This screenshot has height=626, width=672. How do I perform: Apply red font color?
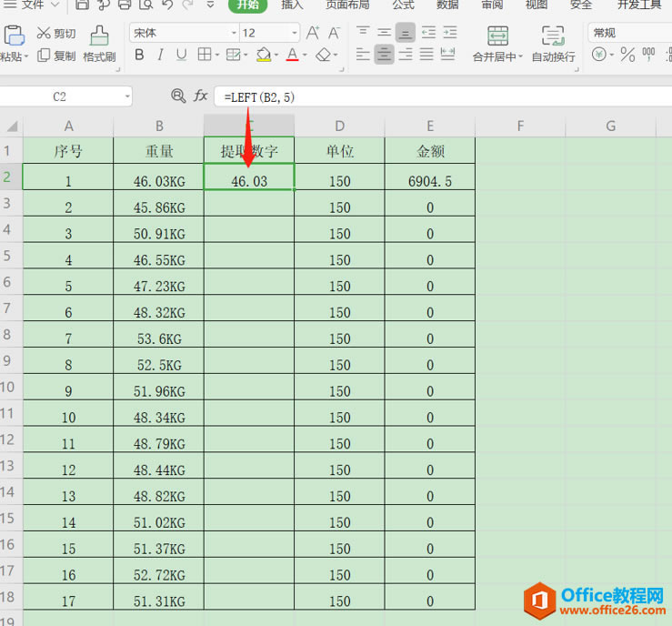[x=292, y=55]
